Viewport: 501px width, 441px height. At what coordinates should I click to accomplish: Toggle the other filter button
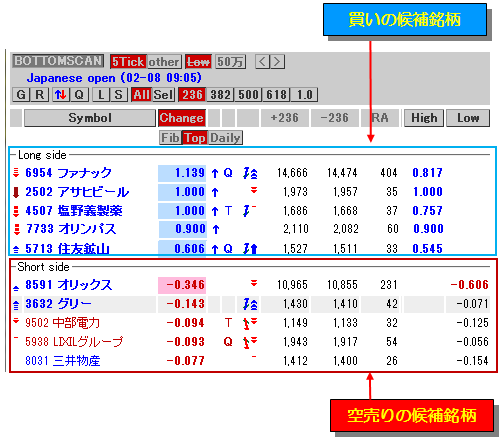164,62
